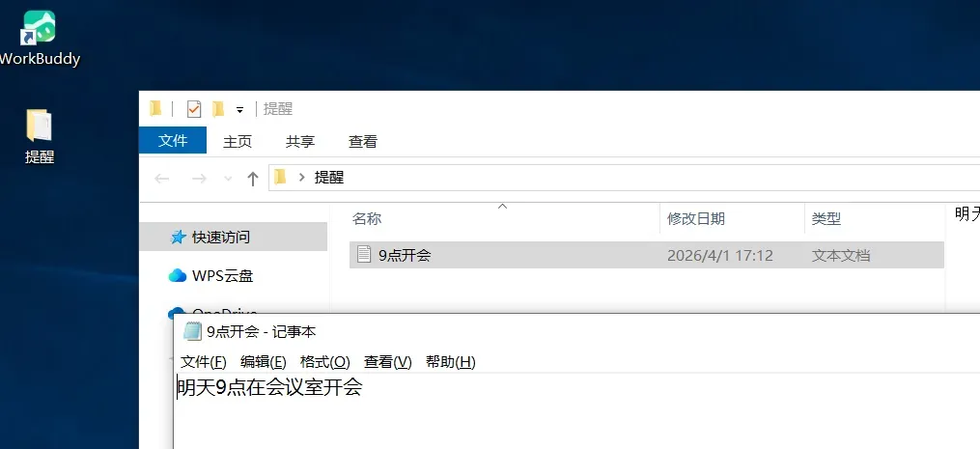Open the customize quick access toolbar dropdown arrow
980x449 pixels.
[x=239, y=110]
